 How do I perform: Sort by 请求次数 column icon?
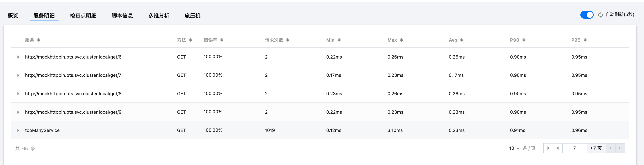pos(288,40)
